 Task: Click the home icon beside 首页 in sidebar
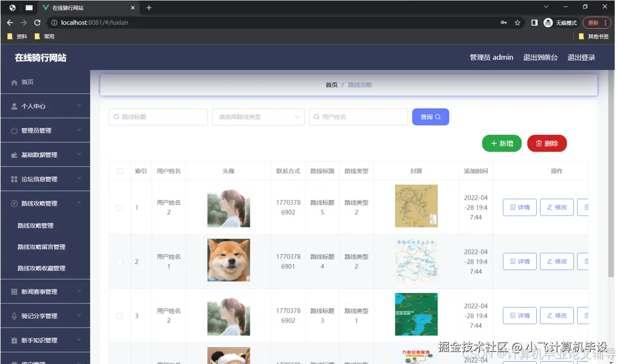coord(14,82)
